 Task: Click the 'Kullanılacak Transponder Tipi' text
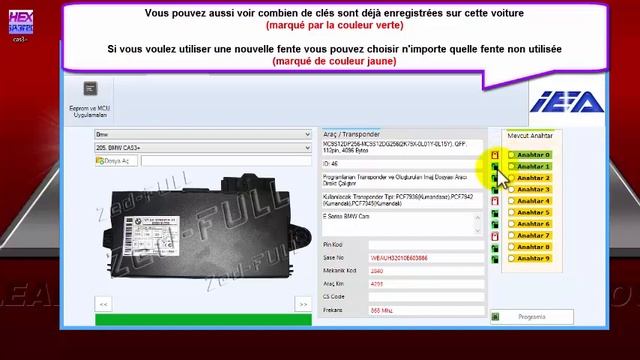[x=398, y=200]
